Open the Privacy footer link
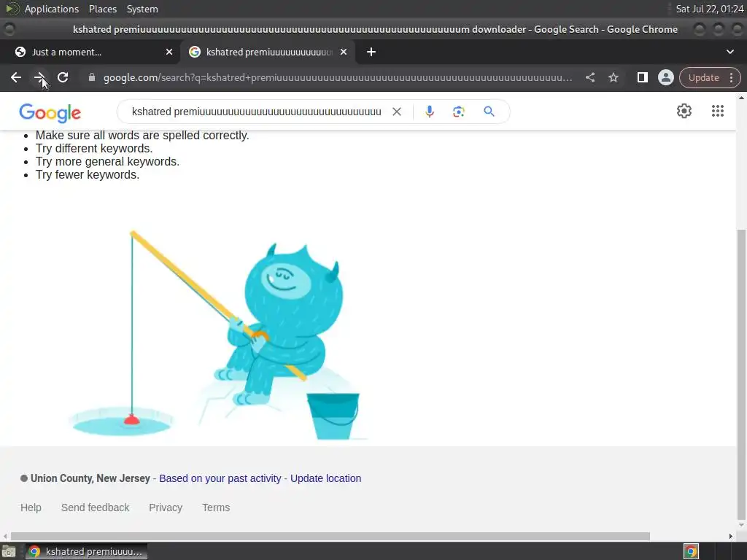747x560 pixels. [166, 507]
